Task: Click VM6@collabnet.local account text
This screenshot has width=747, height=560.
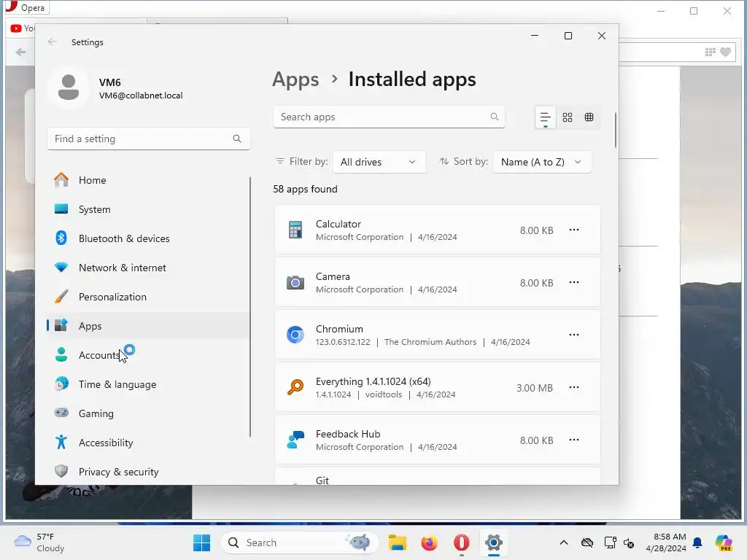Action: click(x=141, y=96)
